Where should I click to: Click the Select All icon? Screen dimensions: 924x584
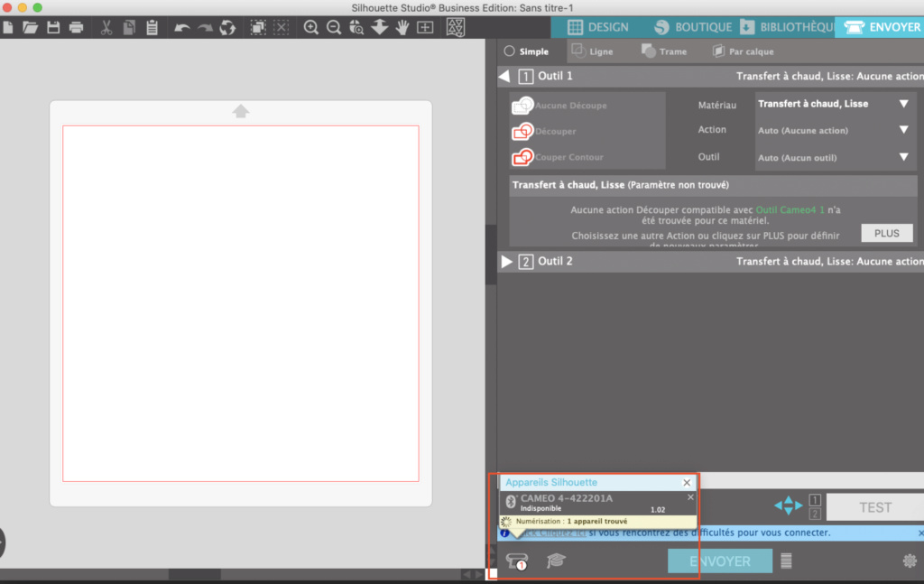257,27
